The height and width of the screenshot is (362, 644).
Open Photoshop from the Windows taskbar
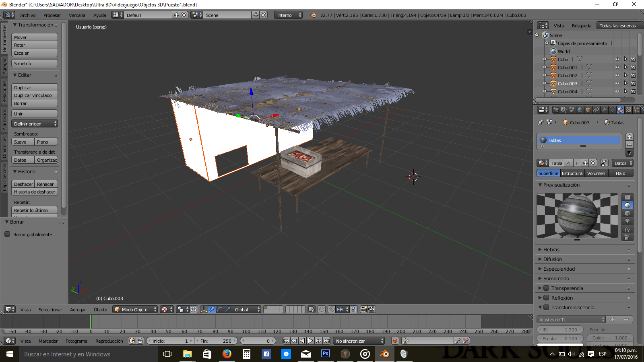325,354
